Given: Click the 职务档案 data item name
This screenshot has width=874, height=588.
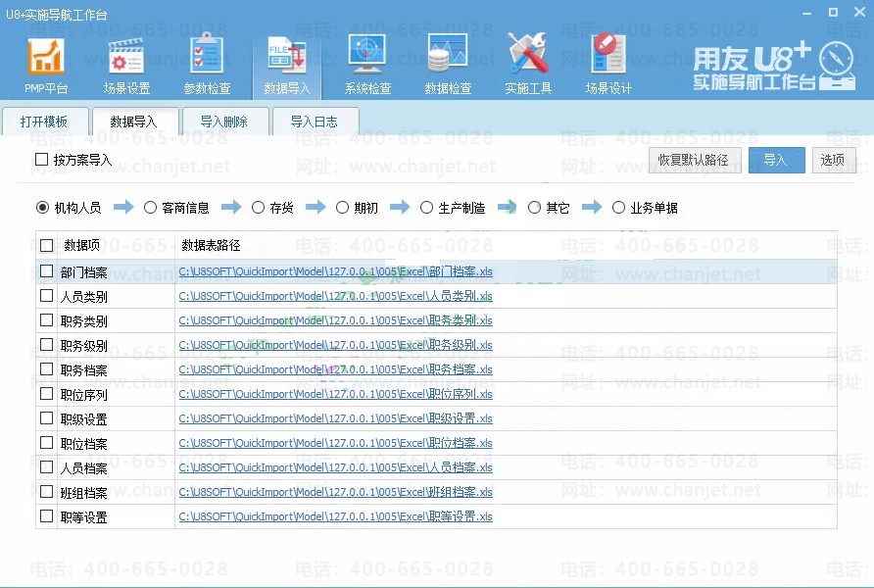Looking at the screenshot, I should [x=83, y=370].
